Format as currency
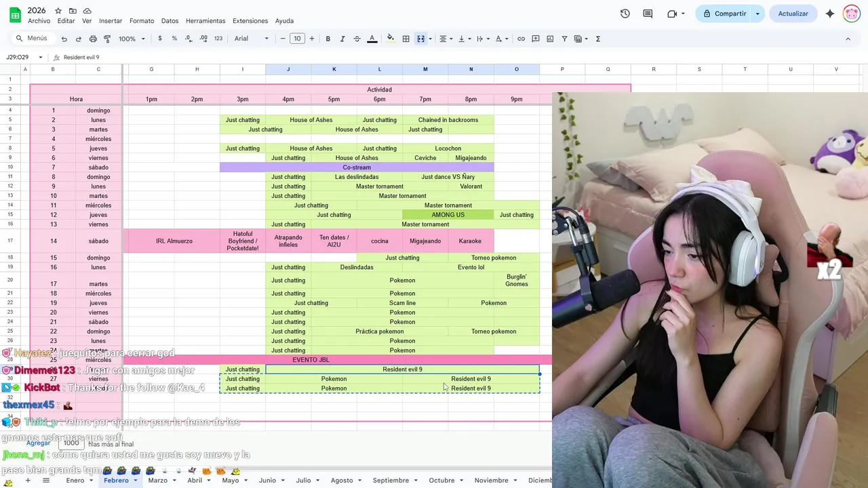 tap(160, 39)
